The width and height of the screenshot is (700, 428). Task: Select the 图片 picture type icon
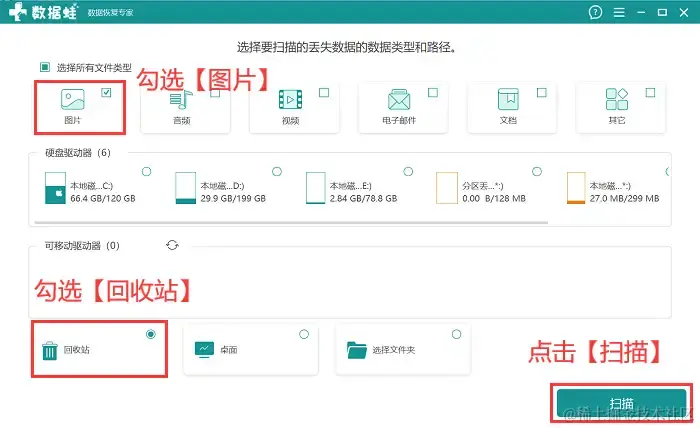(72, 99)
